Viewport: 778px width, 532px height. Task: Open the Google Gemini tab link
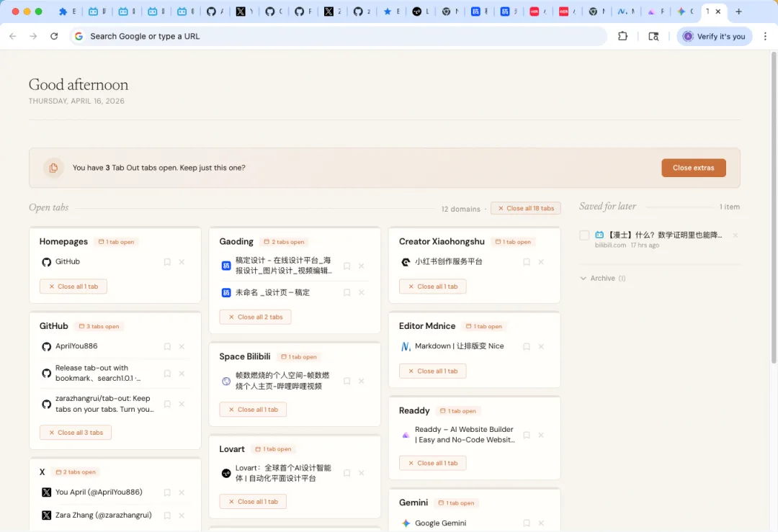[441, 523]
